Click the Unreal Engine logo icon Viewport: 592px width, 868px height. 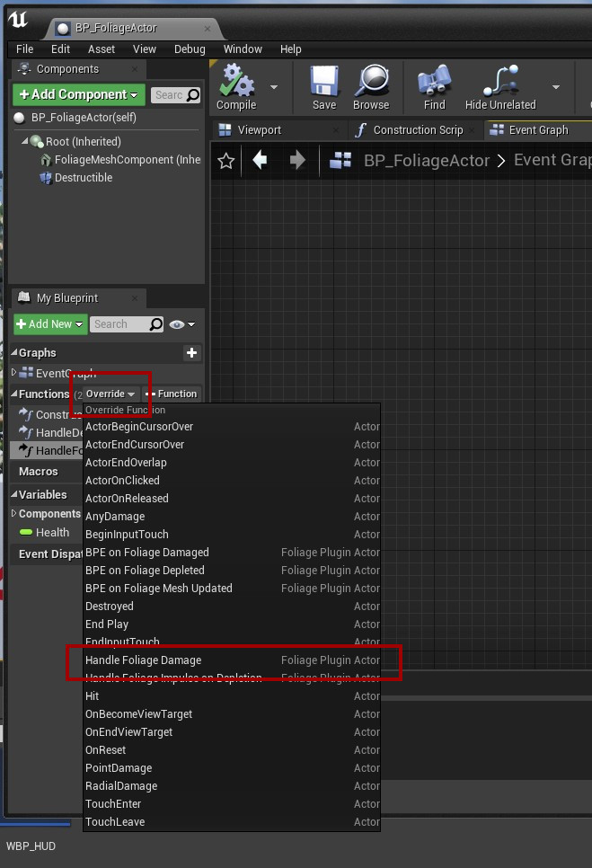(18, 20)
